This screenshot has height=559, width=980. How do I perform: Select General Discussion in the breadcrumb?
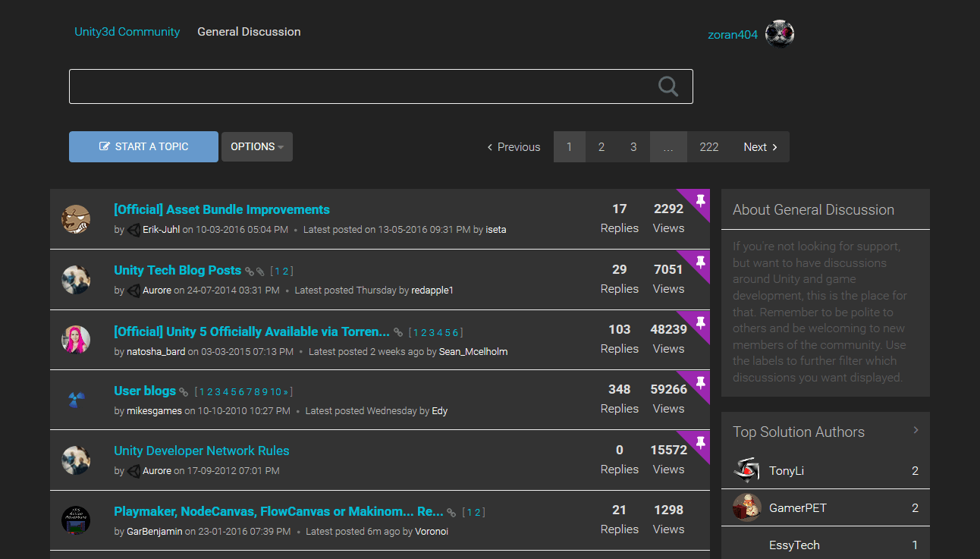click(x=249, y=32)
